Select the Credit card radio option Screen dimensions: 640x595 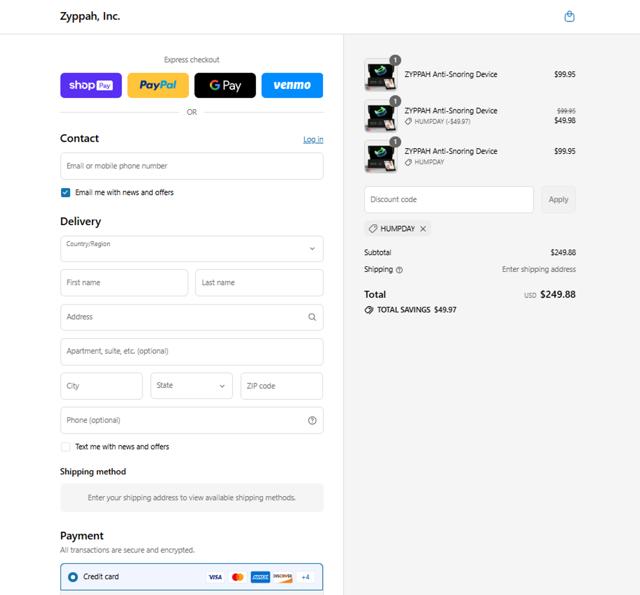(x=73, y=577)
